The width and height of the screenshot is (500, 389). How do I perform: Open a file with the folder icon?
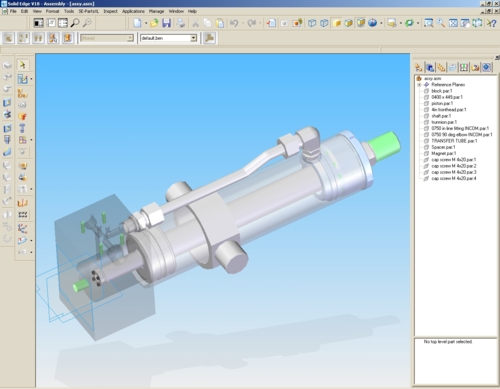(x=154, y=23)
